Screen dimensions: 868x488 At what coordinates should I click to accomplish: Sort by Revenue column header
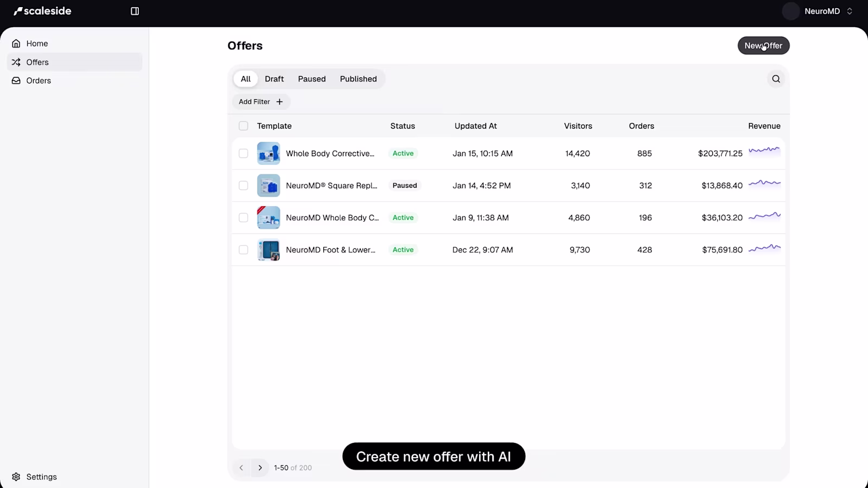click(764, 126)
